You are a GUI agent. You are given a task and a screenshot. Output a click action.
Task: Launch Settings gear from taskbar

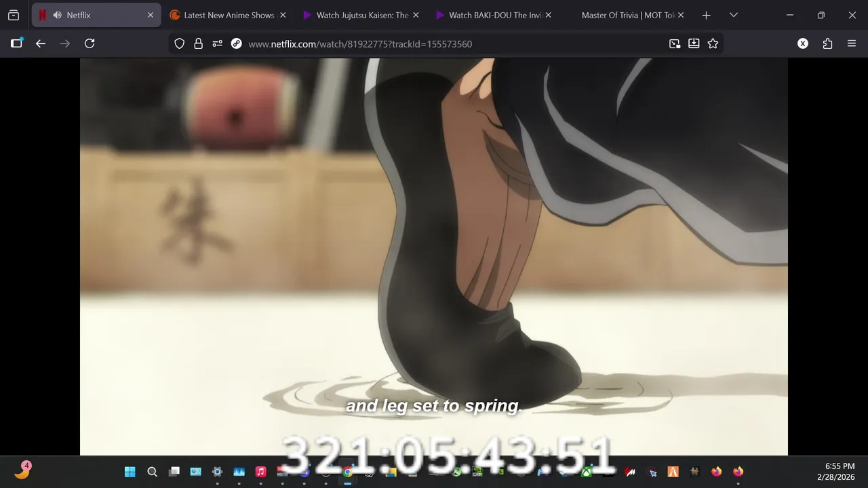point(217,472)
